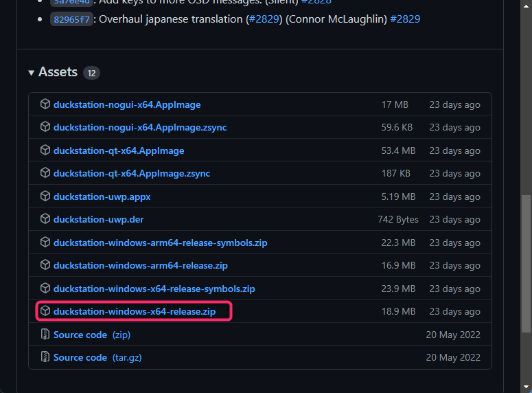Viewport: 532px width, 393px height.
Task: Download duckstation-nogui-x64.AppImage.zsync
Action: click(140, 127)
